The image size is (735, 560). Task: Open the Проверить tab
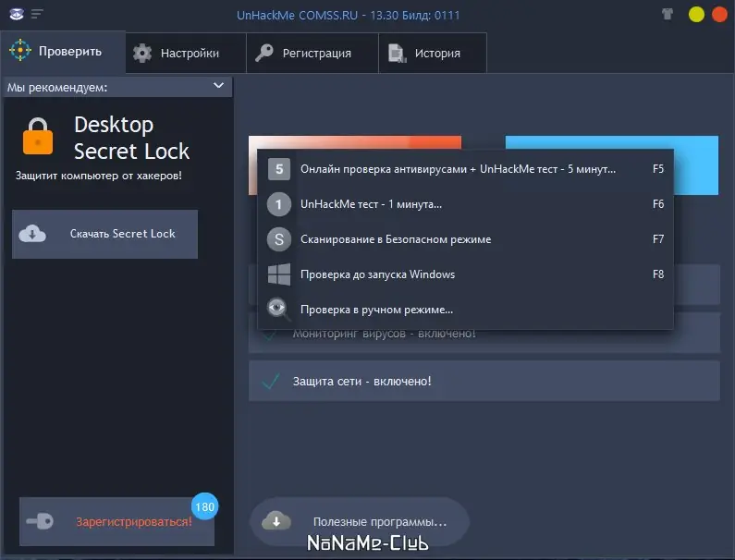coord(63,52)
